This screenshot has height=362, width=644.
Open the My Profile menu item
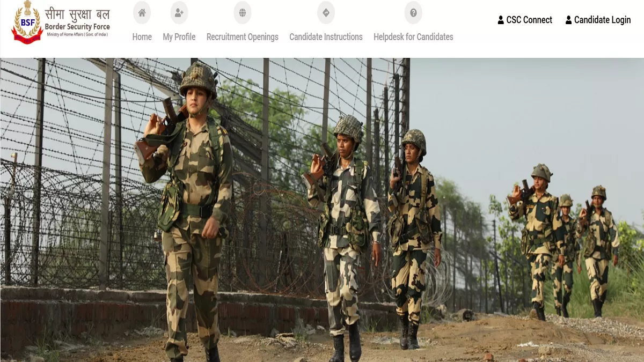point(179,37)
